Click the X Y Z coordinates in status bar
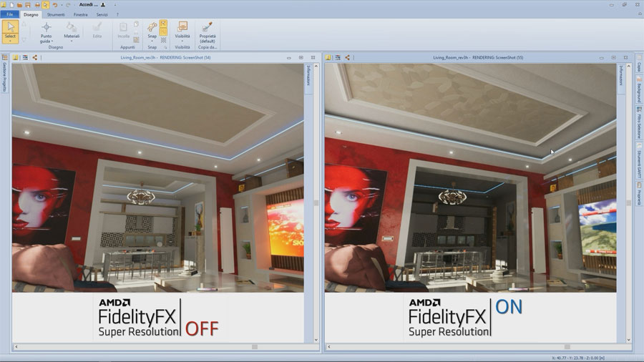 [579, 358]
